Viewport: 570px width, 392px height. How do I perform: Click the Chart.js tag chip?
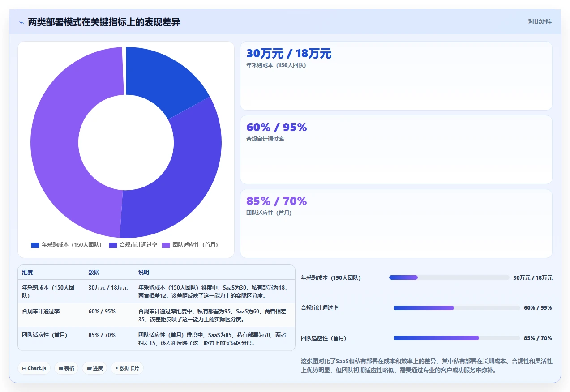pos(34,368)
